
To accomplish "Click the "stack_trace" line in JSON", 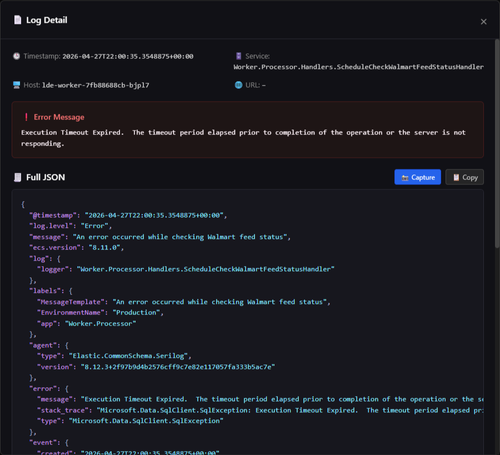I will [x=260, y=410].
